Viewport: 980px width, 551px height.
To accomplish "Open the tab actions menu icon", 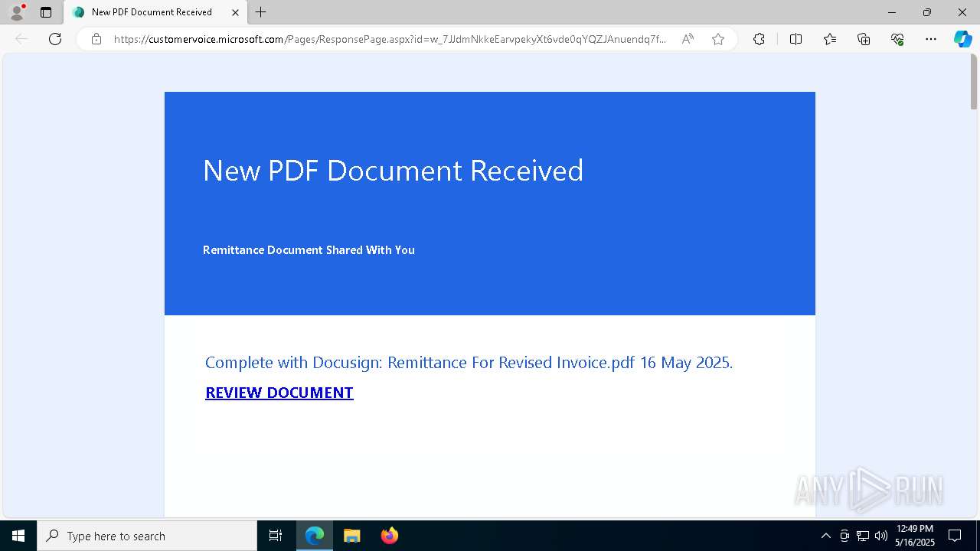I will click(x=46, y=12).
